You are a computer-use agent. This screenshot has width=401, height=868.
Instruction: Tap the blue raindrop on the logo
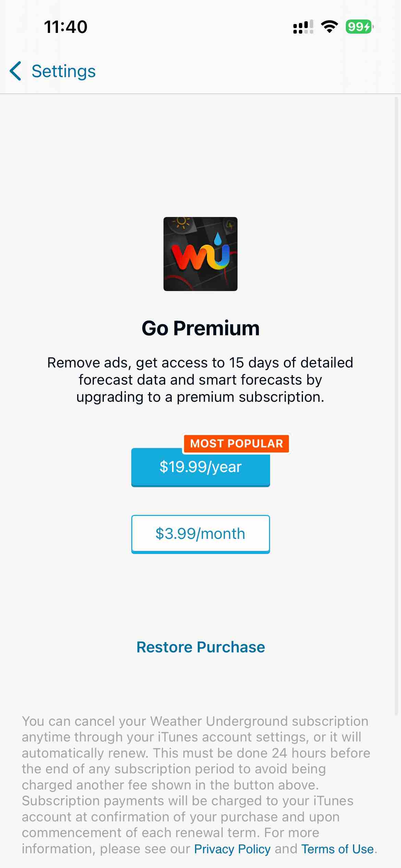pyautogui.click(x=218, y=239)
